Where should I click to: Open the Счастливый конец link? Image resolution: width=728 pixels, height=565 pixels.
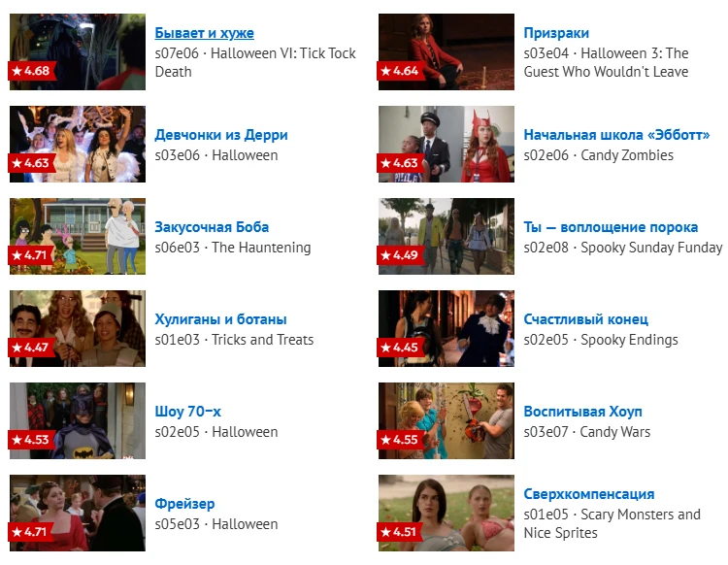click(586, 319)
